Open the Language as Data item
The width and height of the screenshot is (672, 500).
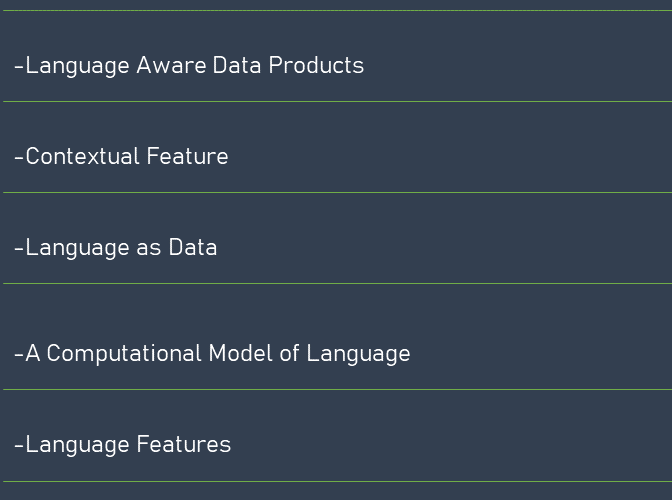116,248
